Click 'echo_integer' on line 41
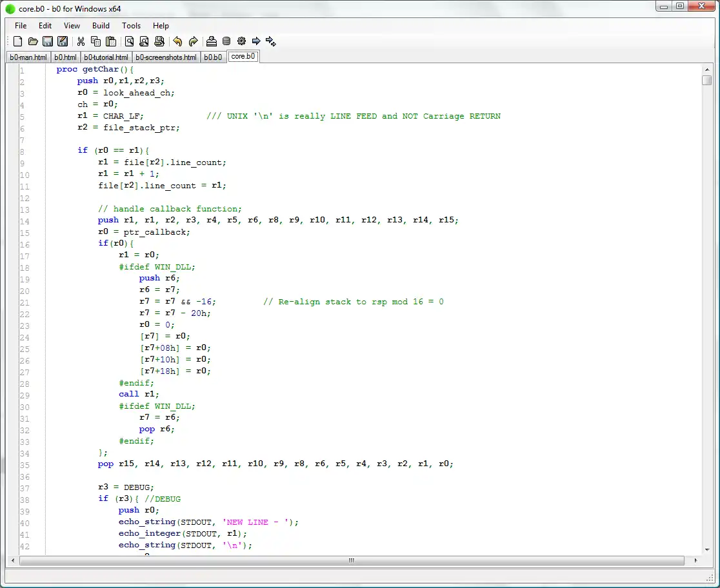This screenshot has height=588, width=720. [x=150, y=533]
